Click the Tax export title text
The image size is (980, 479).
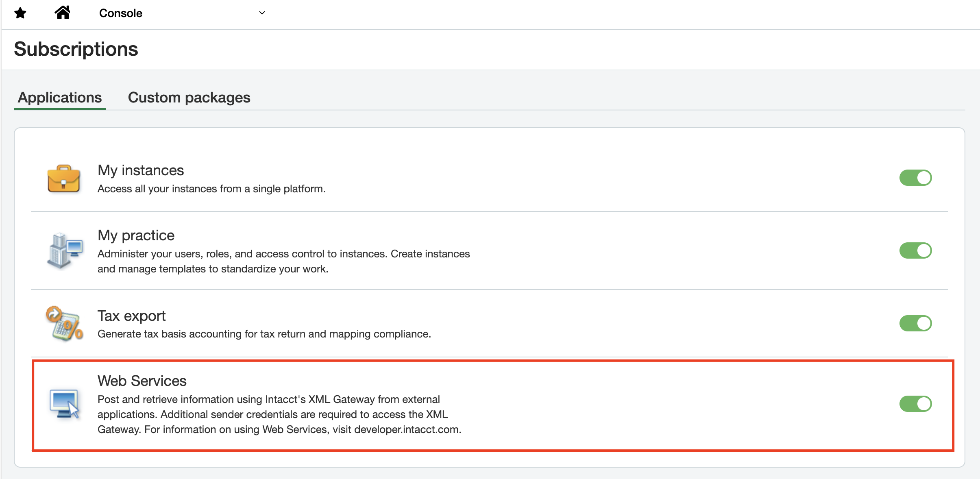point(131,316)
